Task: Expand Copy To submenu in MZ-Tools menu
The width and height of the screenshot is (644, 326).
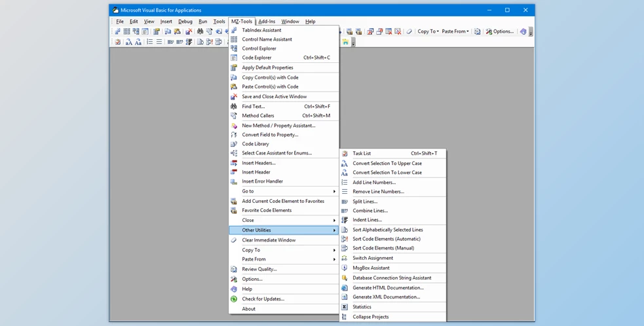Action: coord(284,249)
